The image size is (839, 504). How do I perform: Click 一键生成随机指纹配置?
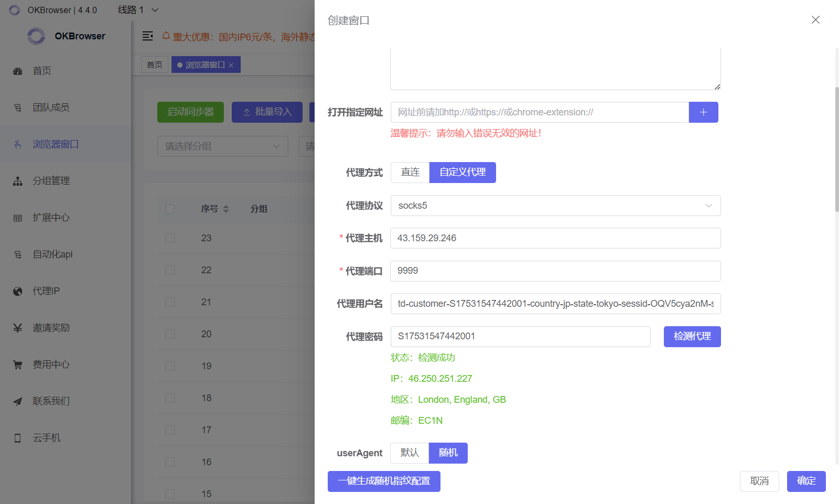pyautogui.click(x=383, y=481)
